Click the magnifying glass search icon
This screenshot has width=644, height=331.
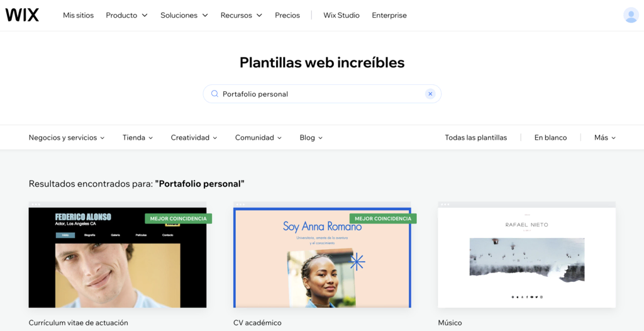(214, 94)
